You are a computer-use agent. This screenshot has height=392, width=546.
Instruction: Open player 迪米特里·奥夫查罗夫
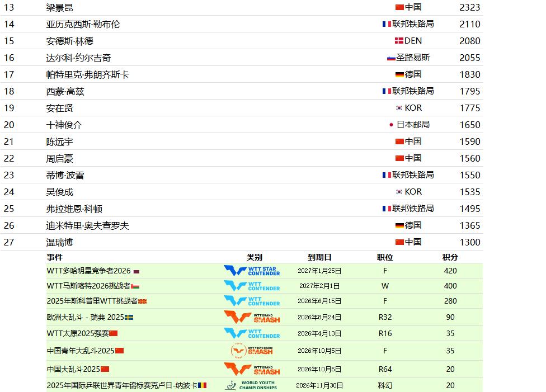(x=87, y=225)
